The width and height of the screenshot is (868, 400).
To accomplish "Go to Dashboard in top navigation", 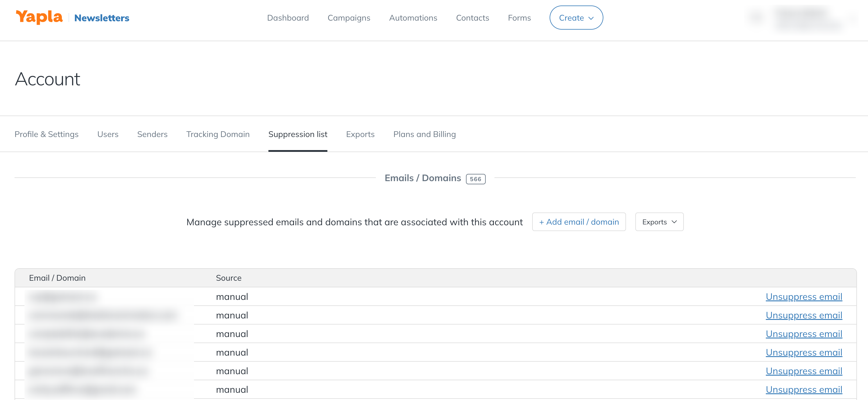I will (288, 18).
